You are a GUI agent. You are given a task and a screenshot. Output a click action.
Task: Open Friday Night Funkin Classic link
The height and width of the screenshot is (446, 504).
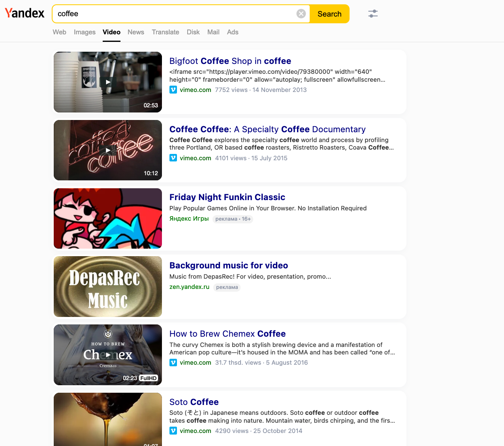point(227,197)
